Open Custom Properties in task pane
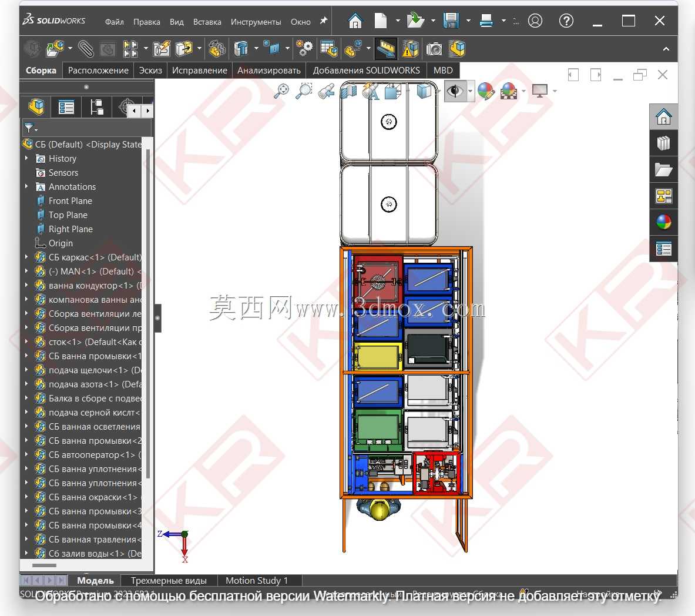 pos(663,249)
